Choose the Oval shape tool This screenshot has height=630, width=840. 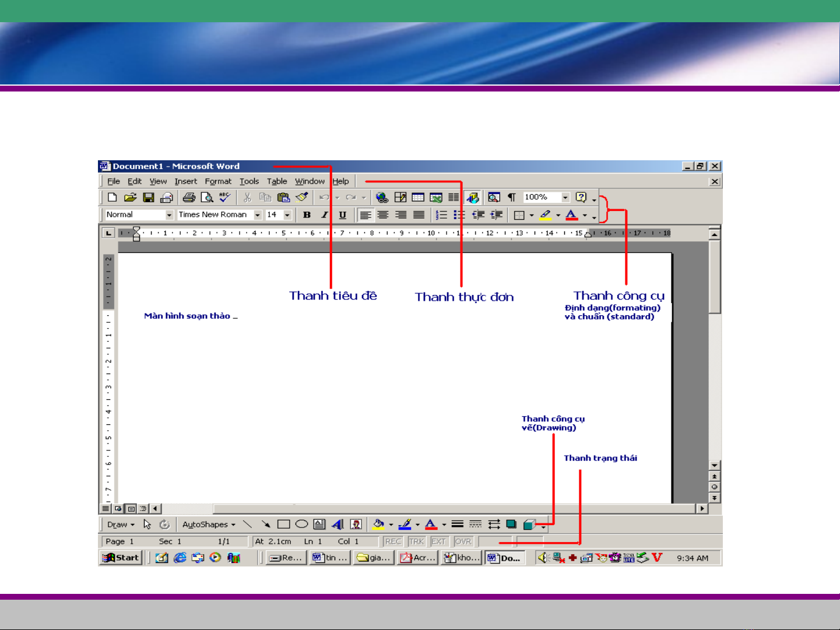[x=301, y=524]
